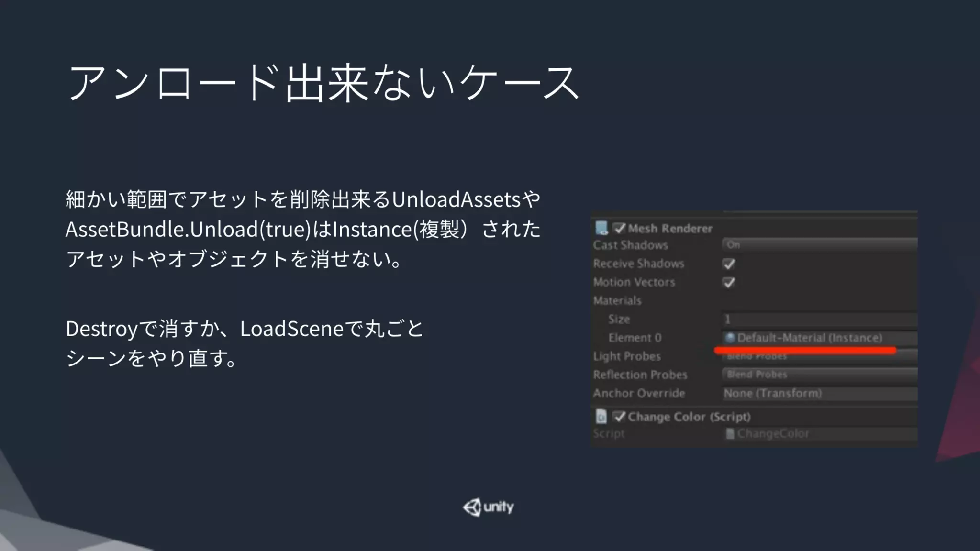Image resolution: width=980 pixels, height=551 pixels.
Task: Click the Motion Vectors label
Action: [x=634, y=282]
